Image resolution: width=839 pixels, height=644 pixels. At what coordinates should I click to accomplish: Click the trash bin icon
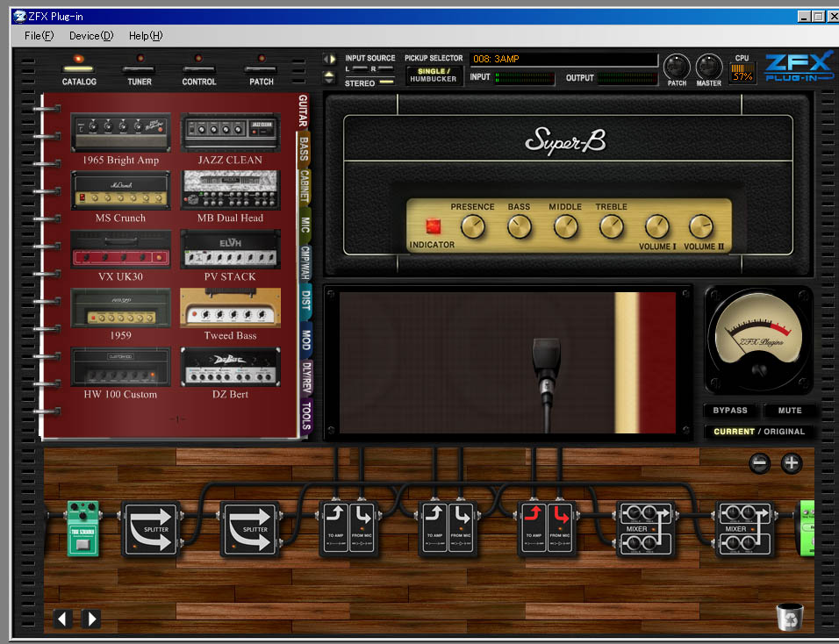[x=790, y=617]
